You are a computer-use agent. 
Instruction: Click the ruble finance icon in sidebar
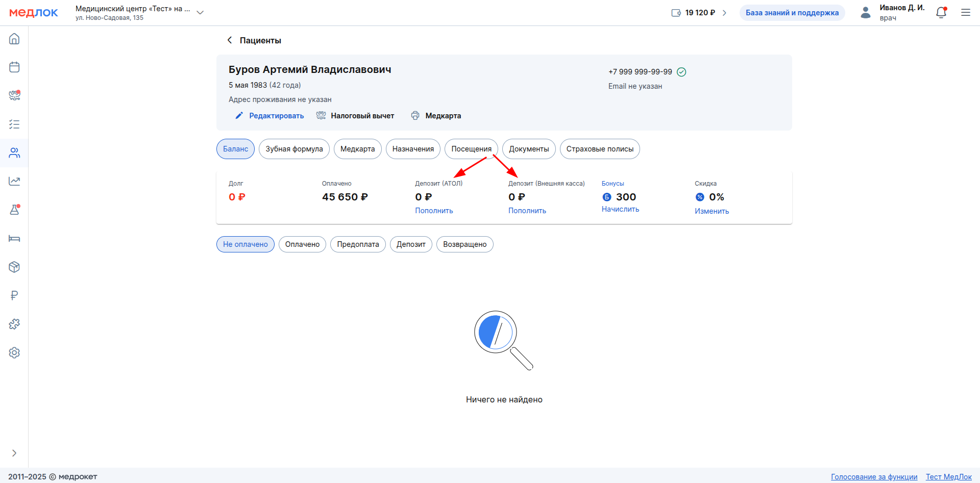[14, 295]
